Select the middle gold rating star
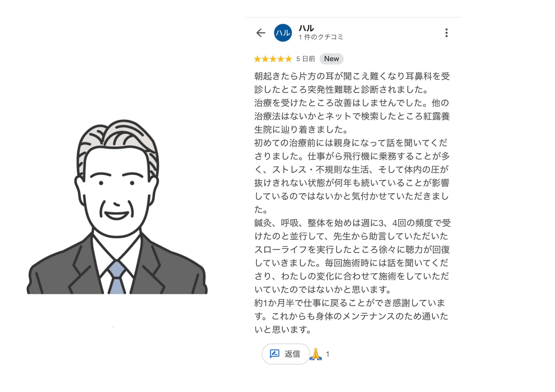 273,59
